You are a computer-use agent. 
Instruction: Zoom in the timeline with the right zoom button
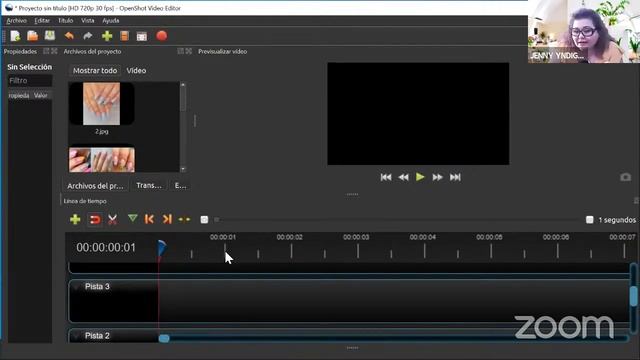tap(589, 220)
